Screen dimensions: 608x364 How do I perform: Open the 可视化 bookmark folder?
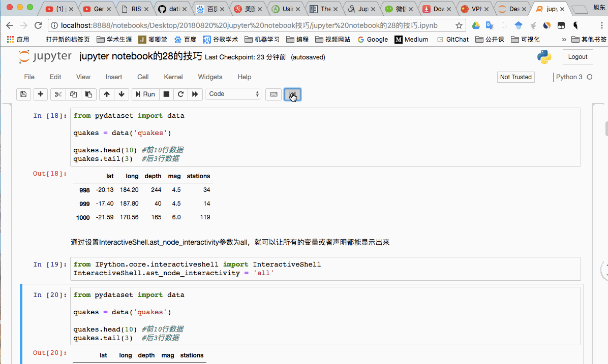(526, 40)
